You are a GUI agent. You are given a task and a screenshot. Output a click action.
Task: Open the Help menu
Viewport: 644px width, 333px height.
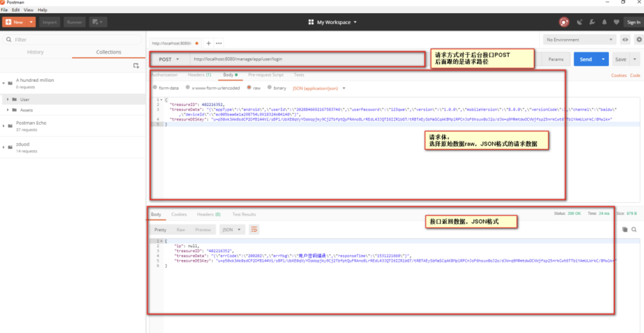[43, 10]
